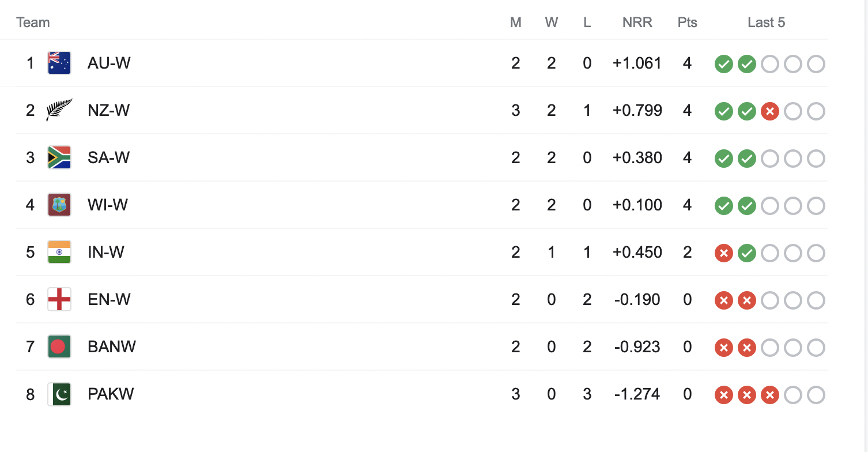Click the South Africa flag icon
The width and height of the screenshot is (868, 452).
pyautogui.click(x=59, y=157)
